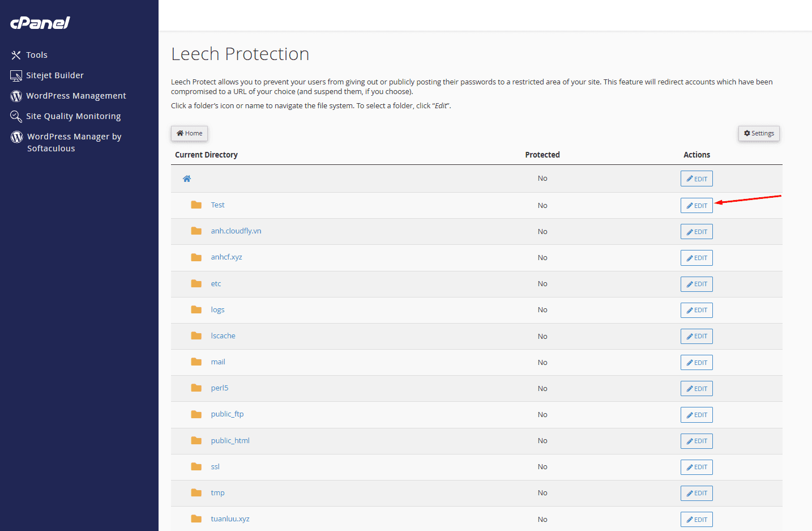Click the Home button above the table

tap(189, 133)
